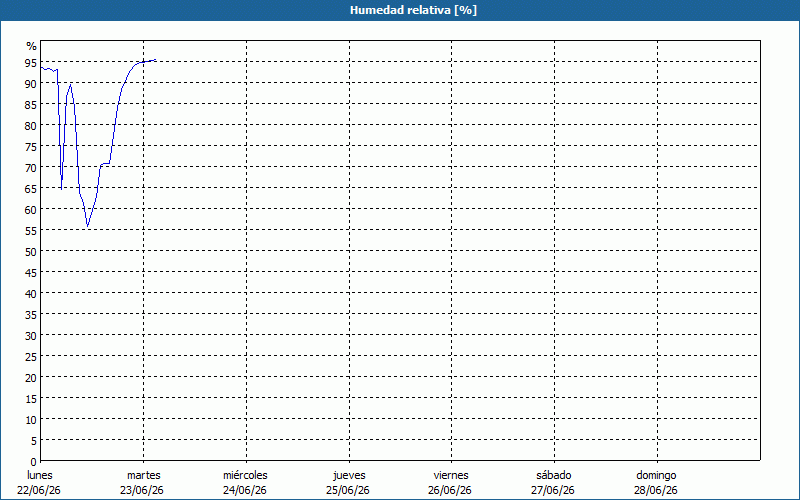Click the date 25/06/26
The width and height of the screenshot is (800, 500).
[348, 490]
